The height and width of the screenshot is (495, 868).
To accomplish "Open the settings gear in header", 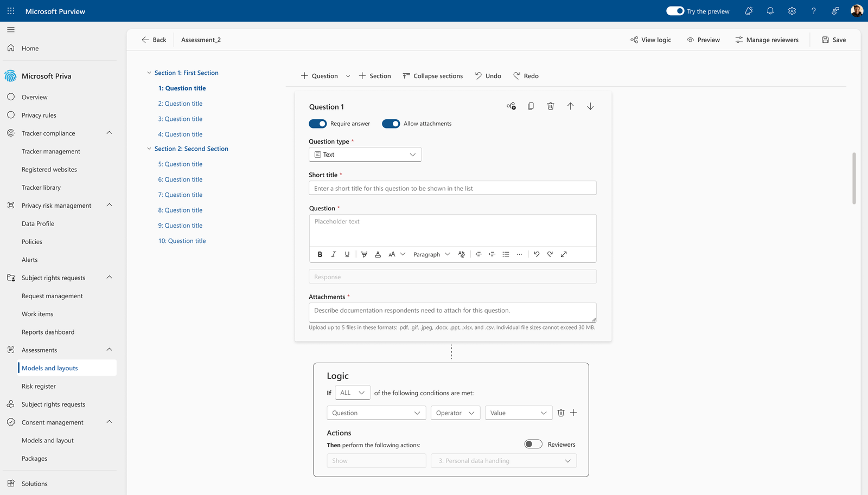I will tap(792, 11).
